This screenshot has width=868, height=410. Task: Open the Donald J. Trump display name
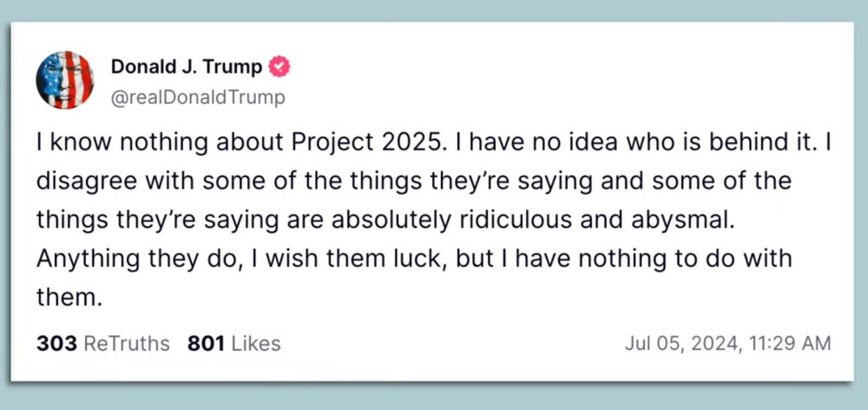(187, 67)
